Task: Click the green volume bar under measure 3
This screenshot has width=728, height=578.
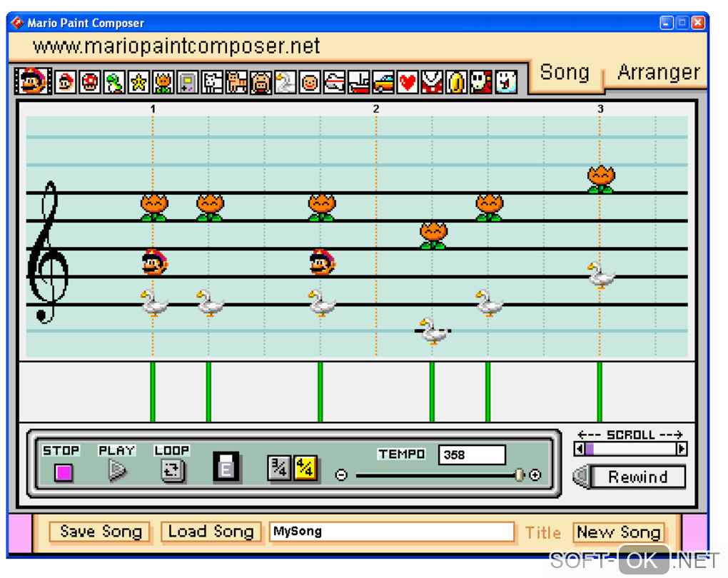Action: click(x=600, y=392)
